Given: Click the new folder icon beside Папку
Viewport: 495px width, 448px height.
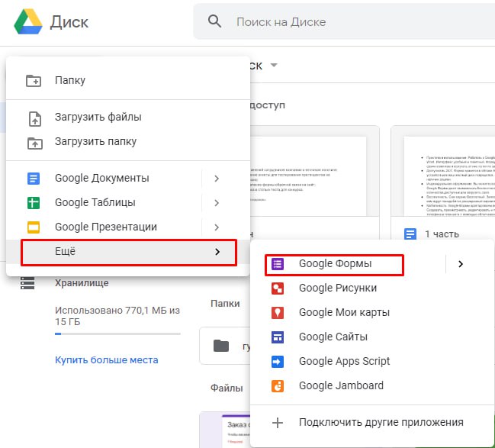Looking at the screenshot, I should tap(34, 81).
